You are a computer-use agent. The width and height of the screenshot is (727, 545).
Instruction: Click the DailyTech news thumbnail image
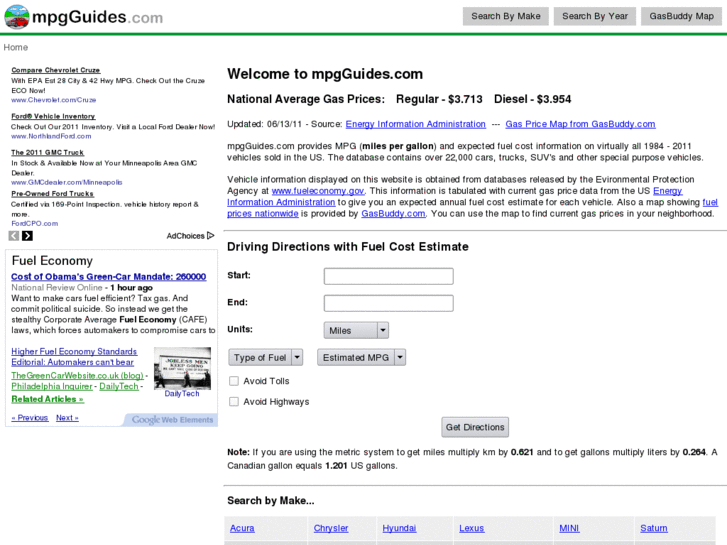(x=182, y=368)
